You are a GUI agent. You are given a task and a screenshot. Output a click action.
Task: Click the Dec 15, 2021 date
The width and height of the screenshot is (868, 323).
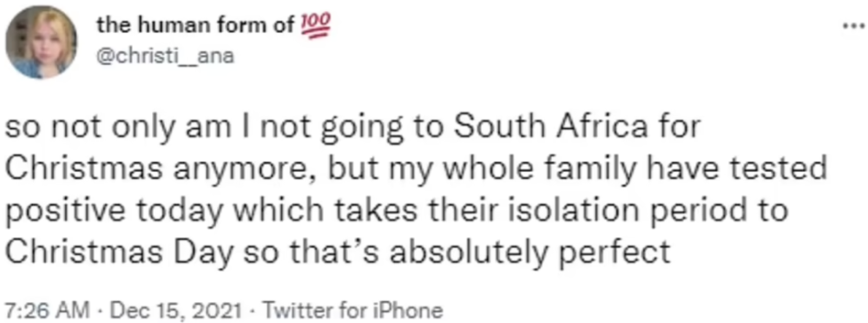coord(176,310)
